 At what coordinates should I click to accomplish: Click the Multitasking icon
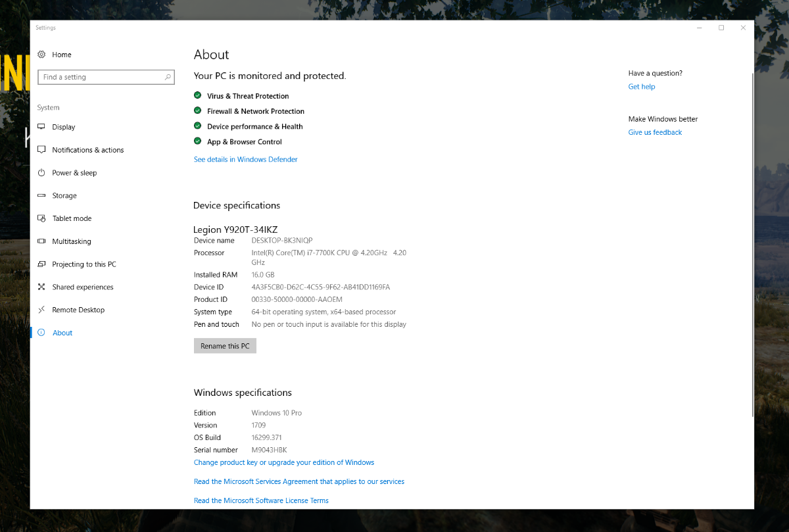[x=41, y=241]
